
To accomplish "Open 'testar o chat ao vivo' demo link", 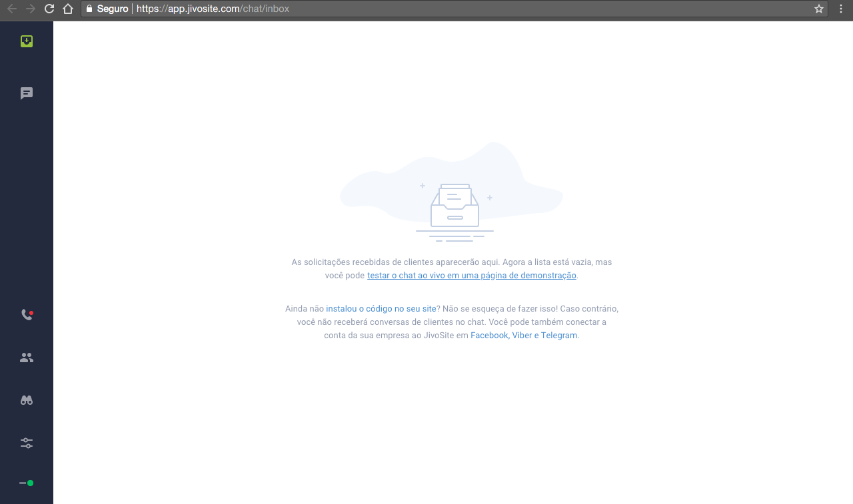I will 471,275.
